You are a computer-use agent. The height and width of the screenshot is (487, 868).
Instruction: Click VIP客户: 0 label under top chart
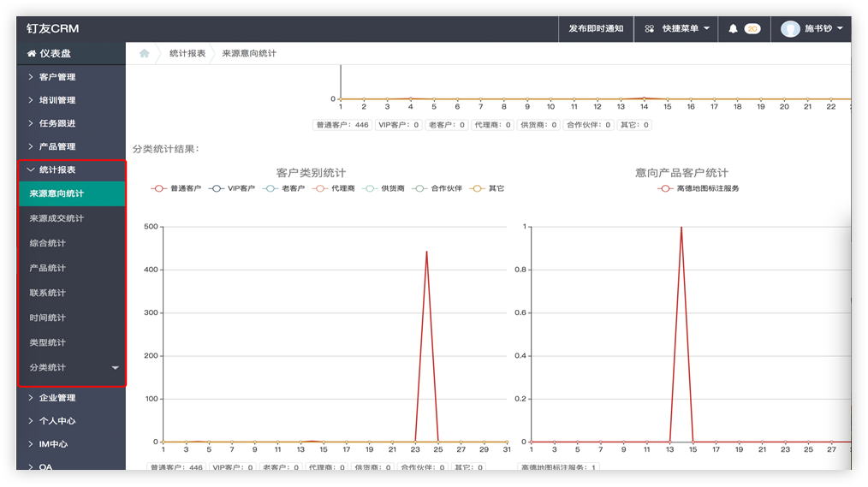pos(399,125)
